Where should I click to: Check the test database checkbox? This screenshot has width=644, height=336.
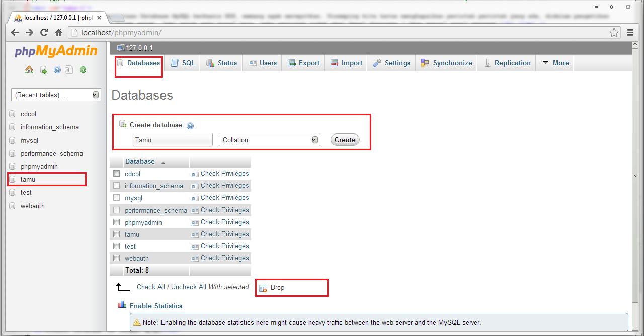[117, 246]
